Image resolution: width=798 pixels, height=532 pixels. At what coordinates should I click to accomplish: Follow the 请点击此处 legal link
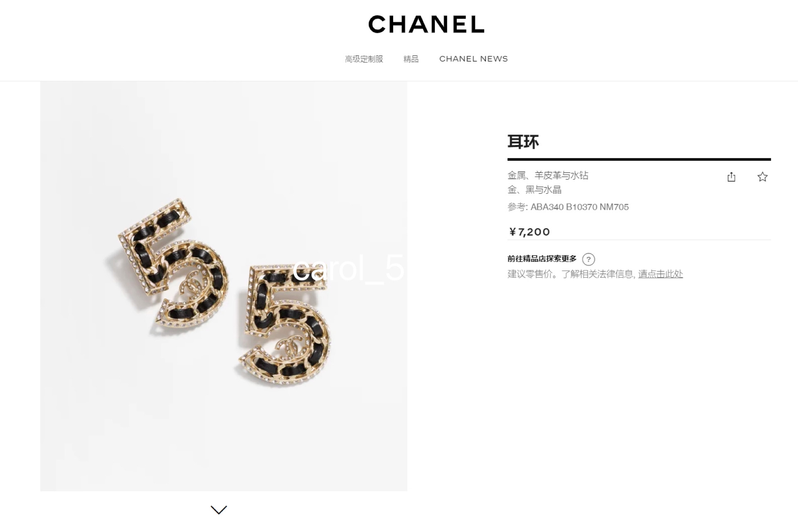[660, 274]
